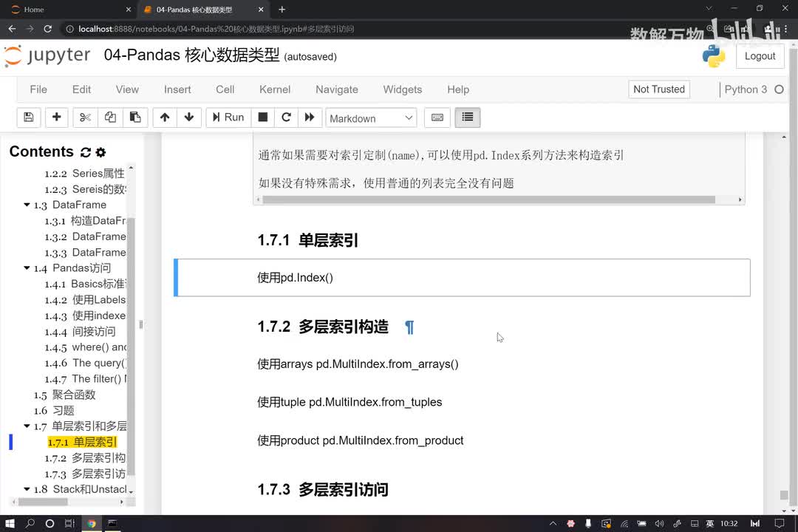Click the markdown cell horizontal scrollbar
Viewport: 798px width, 532px height.
tap(488, 199)
